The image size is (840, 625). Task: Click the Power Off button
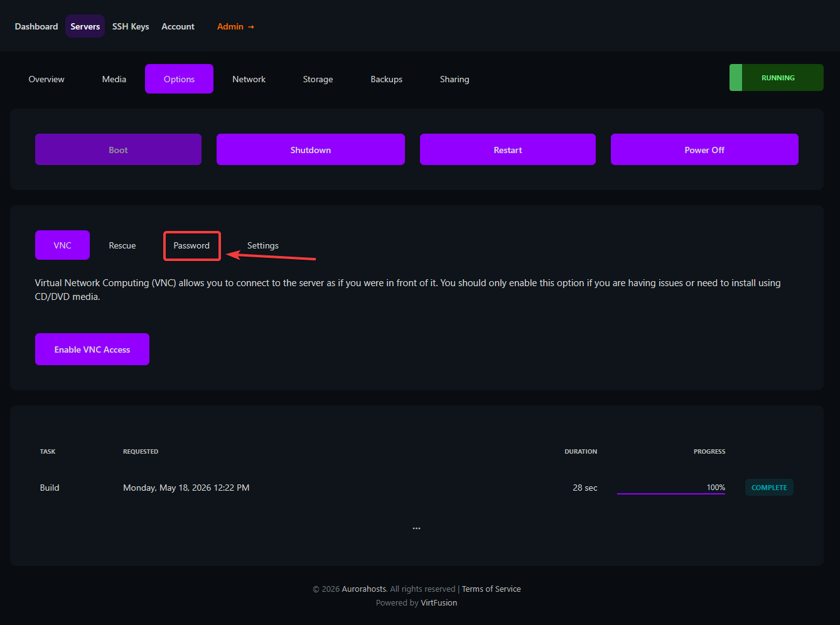704,150
